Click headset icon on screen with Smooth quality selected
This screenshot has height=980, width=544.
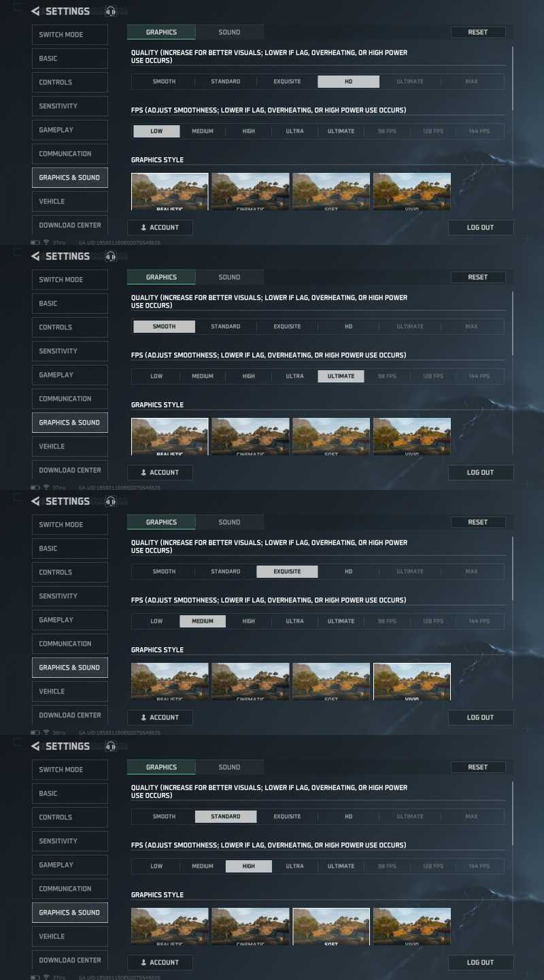click(111, 256)
